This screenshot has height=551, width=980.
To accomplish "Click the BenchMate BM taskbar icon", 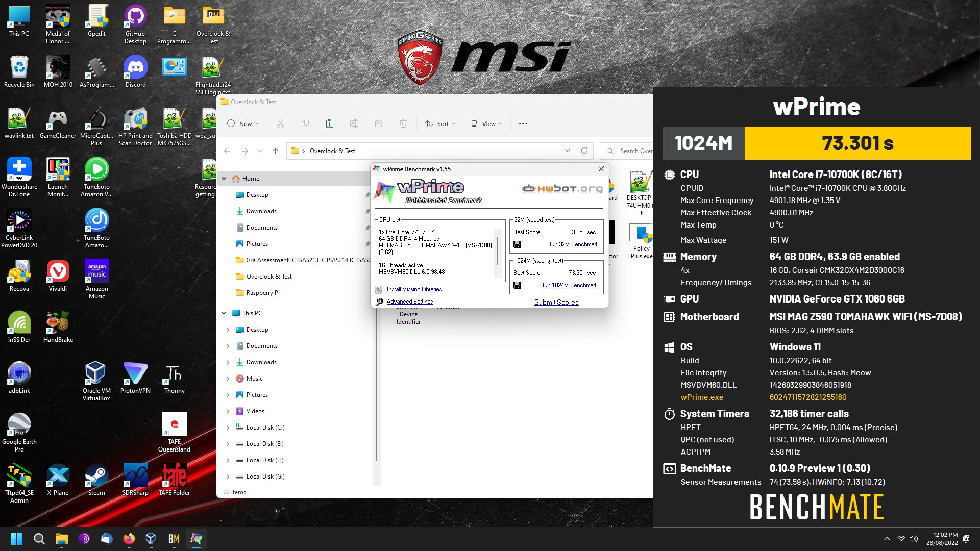I will click(x=174, y=539).
